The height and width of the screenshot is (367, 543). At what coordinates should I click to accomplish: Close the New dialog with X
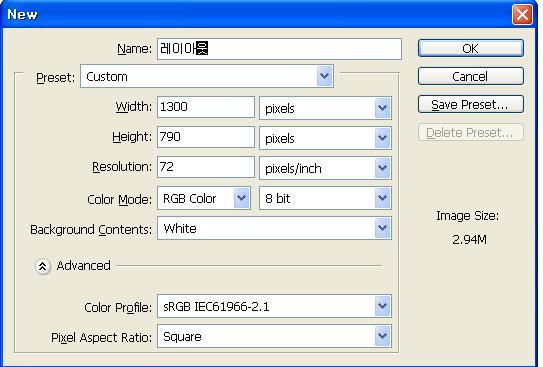(x=522, y=15)
